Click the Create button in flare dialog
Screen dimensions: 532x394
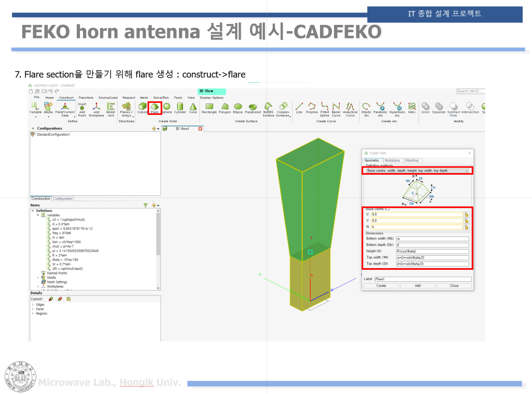coord(381,286)
